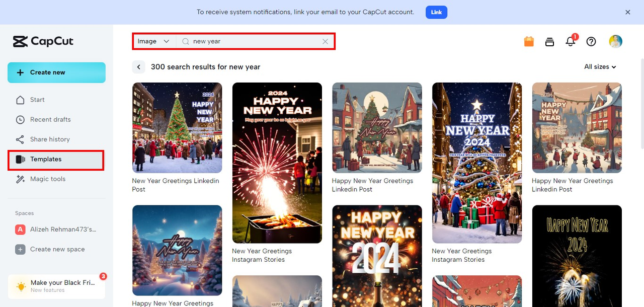Open the blue snowy night landscape template
This screenshot has height=307, width=644.
coord(177,250)
